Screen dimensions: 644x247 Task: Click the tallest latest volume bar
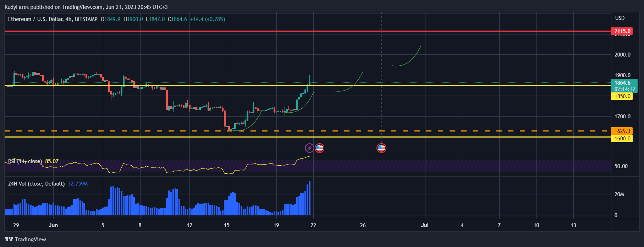click(309, 198)
